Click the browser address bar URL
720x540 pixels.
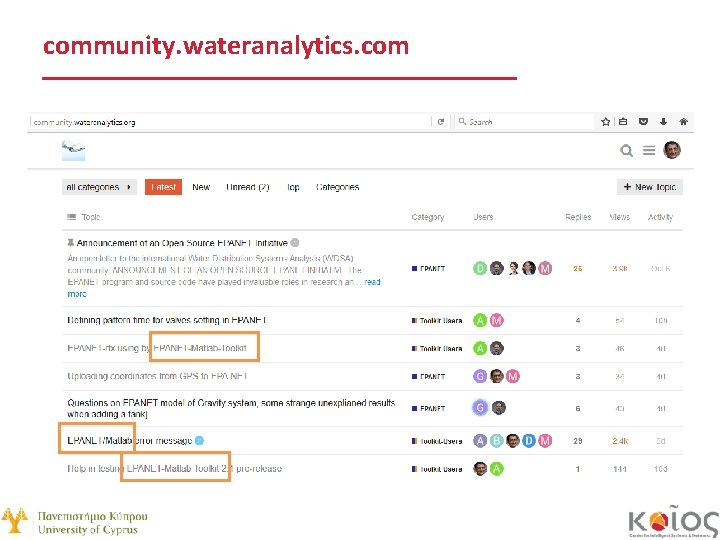84,122
